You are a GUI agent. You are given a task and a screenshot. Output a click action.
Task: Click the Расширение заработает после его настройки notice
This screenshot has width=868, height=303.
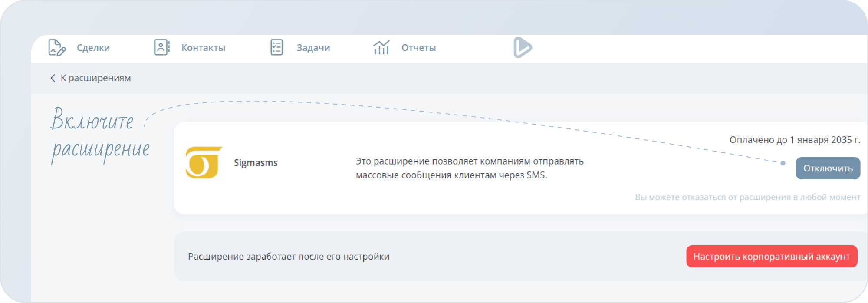click(289, 257)
